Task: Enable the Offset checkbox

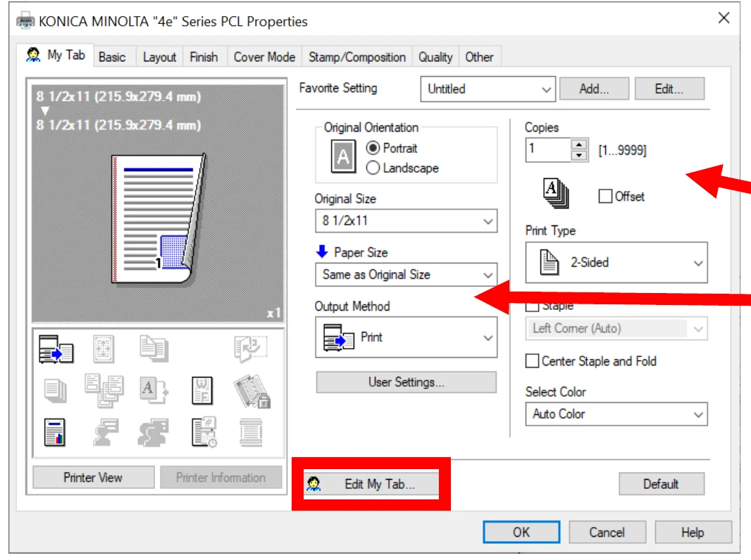Action: (x=605, y=196)
